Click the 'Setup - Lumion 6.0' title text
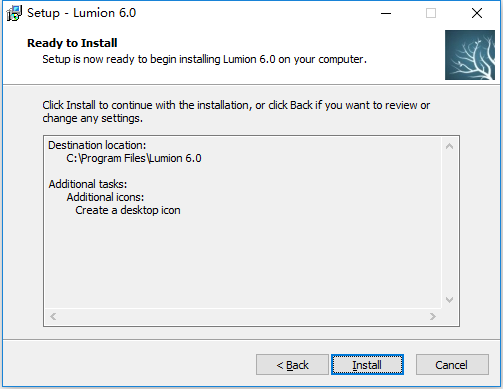Viewport: 503px width, 389px height. (82, 13)
